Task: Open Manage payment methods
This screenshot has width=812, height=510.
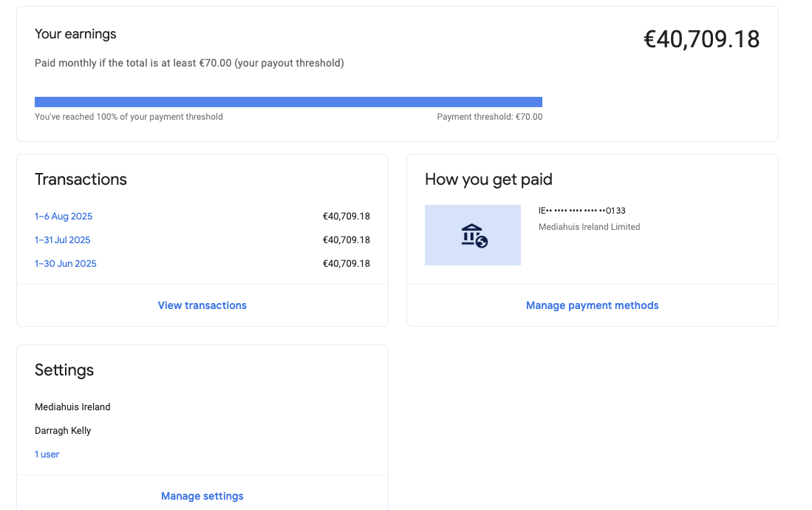Action: point(592,305)
